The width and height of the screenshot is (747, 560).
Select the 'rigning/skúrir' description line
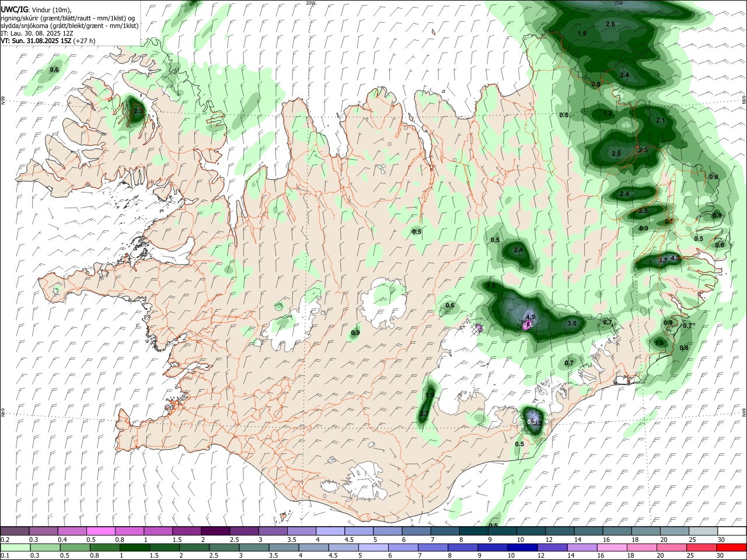(x=67, y=18)
